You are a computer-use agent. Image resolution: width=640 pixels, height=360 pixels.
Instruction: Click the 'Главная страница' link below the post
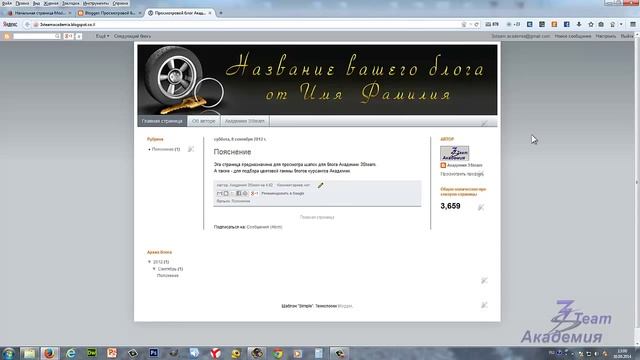coord(317,217)
